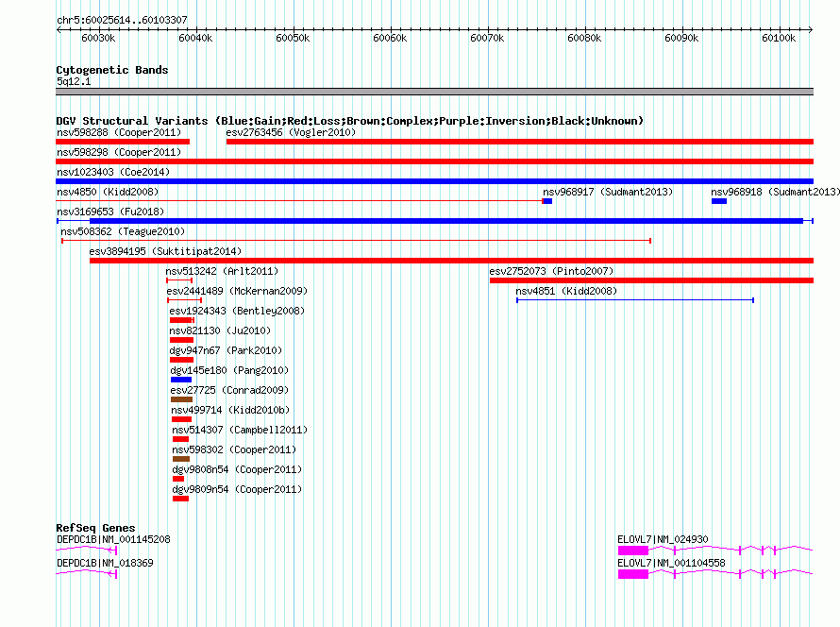Viewport: 840px width, 627px height.
Task: Click the magenta ELOVL7 NM_024930 exon block
Action: tap(633, 551)
